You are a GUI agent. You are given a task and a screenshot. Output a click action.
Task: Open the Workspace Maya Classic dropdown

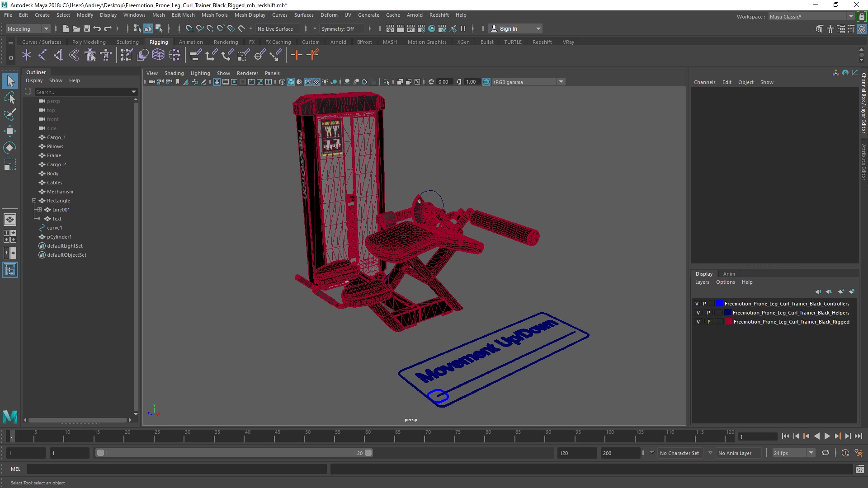click(x=811, y=17)
